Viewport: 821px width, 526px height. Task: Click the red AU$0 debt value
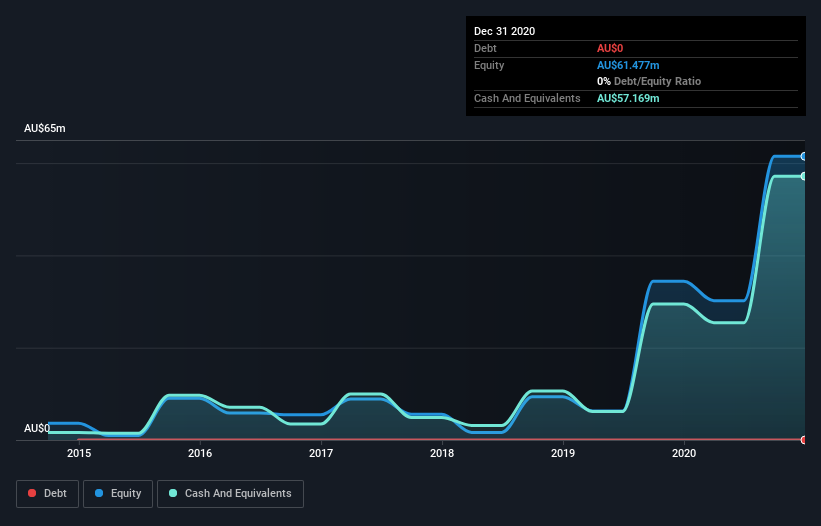[x=610, y=48]
